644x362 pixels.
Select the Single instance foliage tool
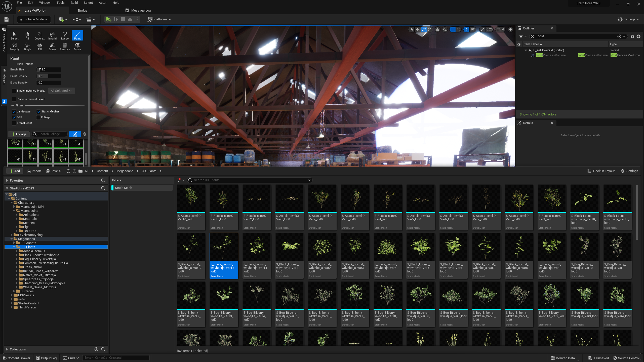coord(27,46)
